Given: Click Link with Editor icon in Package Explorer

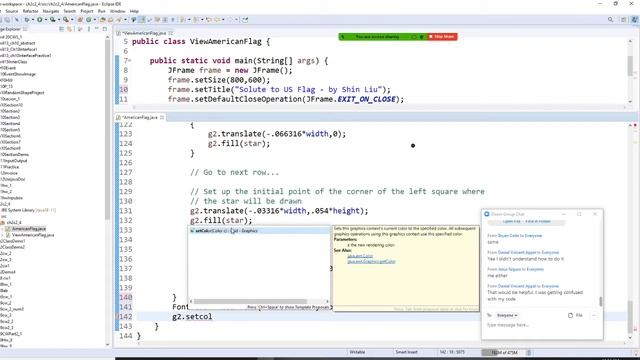Looking at the screenshot, I should pyautogui.click(x=69, y=29).
